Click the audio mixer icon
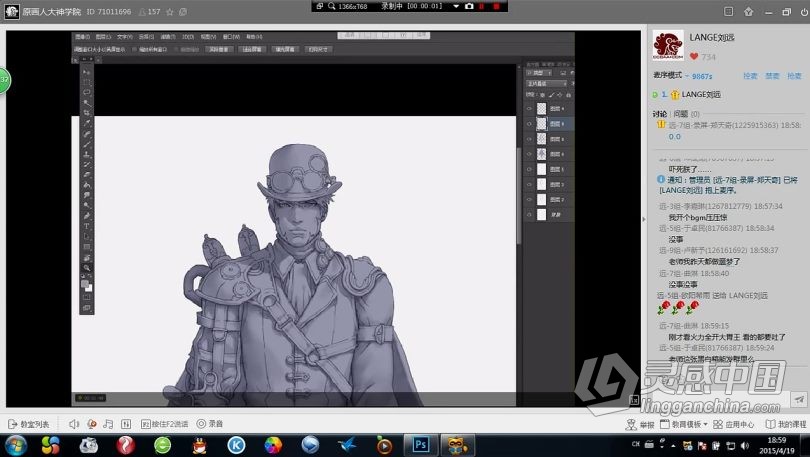This screenshot has width=810, height=457. tap(126, 424)
